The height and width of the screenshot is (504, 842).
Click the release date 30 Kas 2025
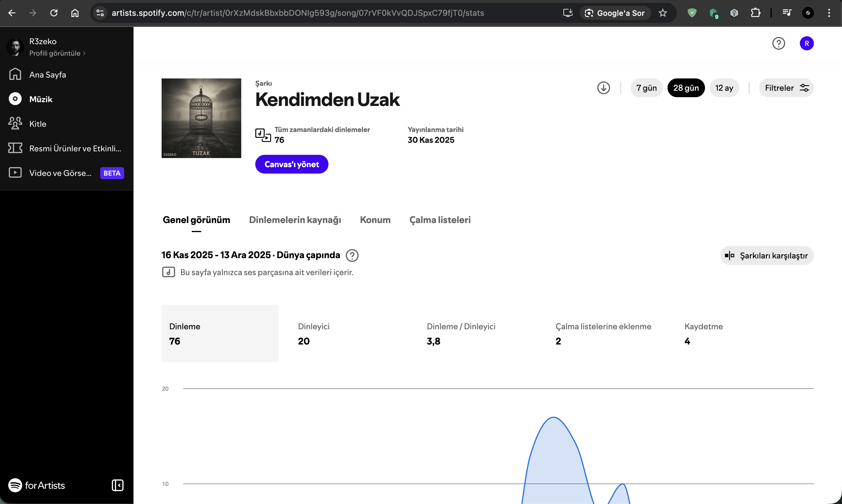pyautogui.click(x=431, y=140)
